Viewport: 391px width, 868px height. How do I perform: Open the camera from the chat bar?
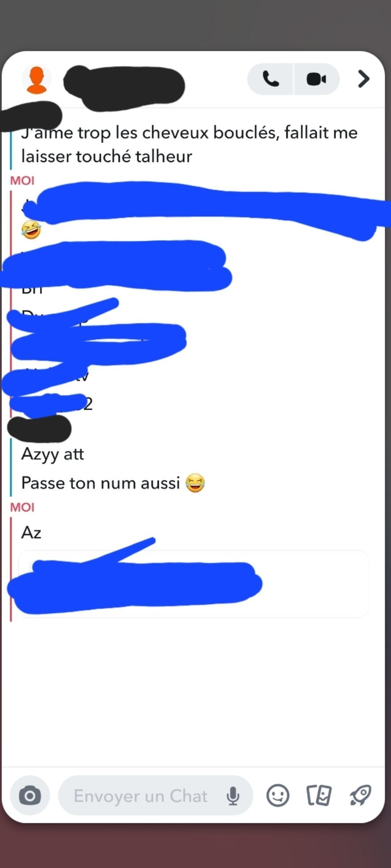tap(30, 795)
